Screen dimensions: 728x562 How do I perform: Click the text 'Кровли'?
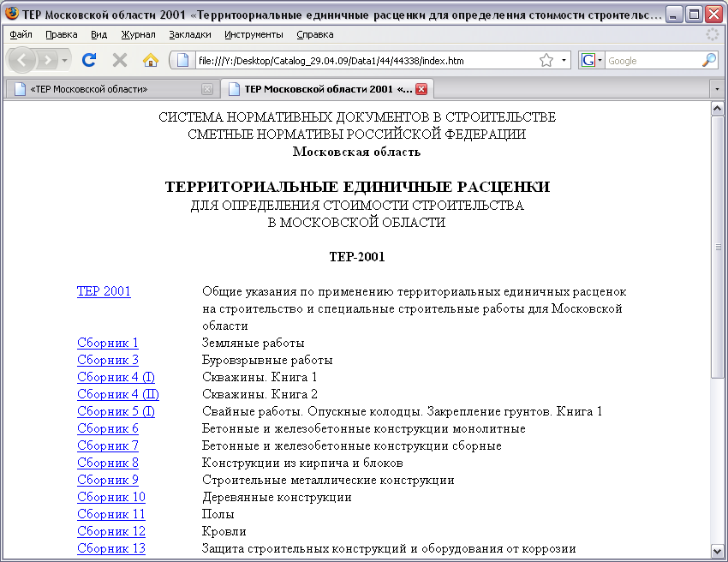(224, 531)
